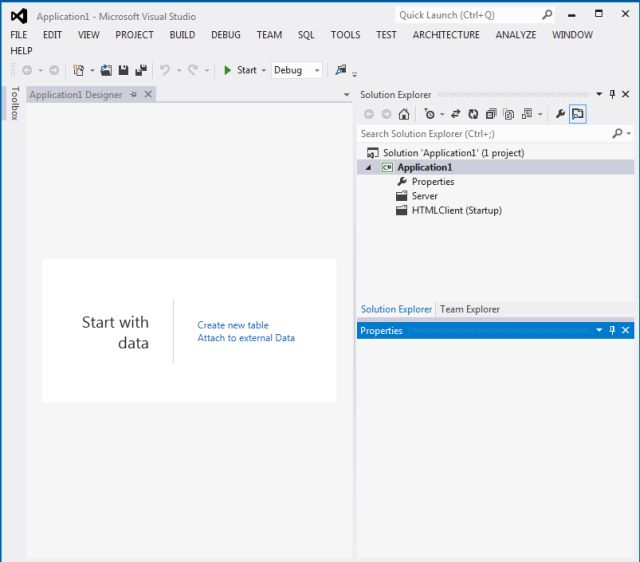This screenshot has width=640, height=562.
Task: Switch to the Team Explorer tab
Action: pyautogui.click(x=469, y=309)
